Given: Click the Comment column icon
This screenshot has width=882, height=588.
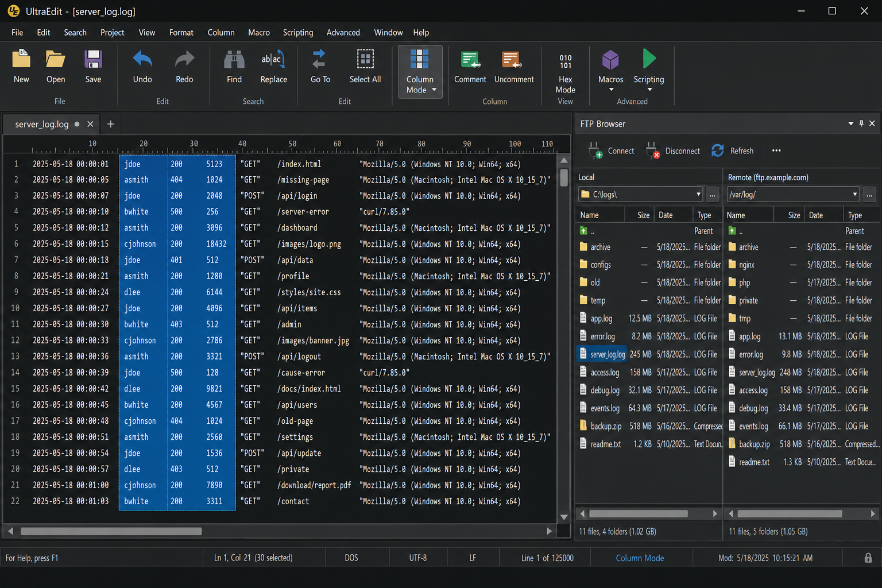Looking at the screenshot, I should pyautogui.click(x=470, y=59).
